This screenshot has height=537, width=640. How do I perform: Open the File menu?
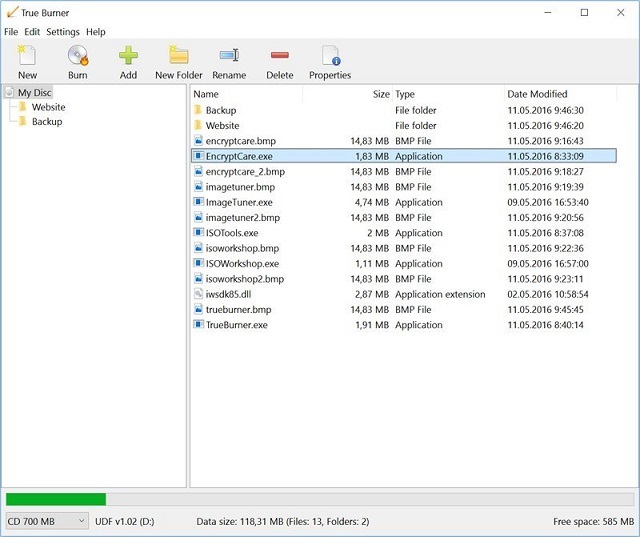[11, 32]
